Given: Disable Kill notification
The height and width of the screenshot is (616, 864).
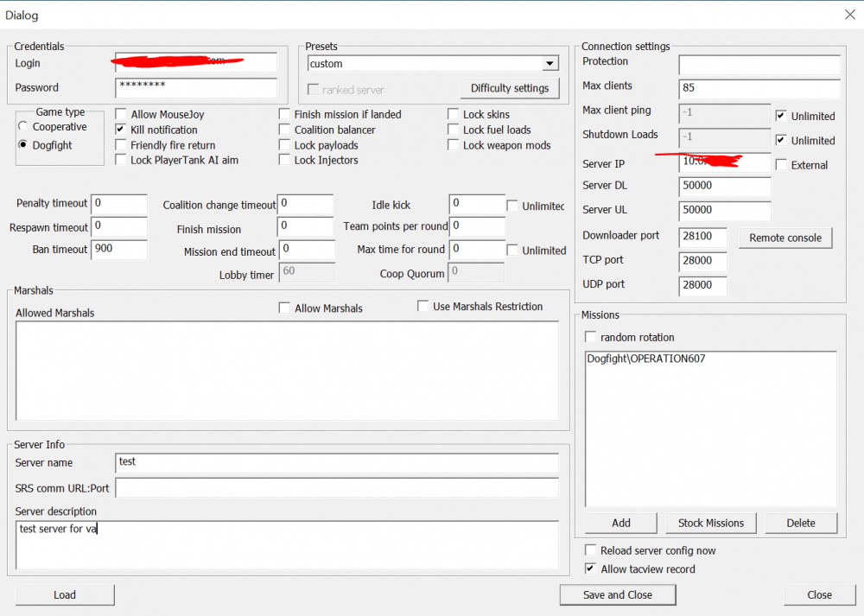Looking at the screenshot, I should [120, 129].
